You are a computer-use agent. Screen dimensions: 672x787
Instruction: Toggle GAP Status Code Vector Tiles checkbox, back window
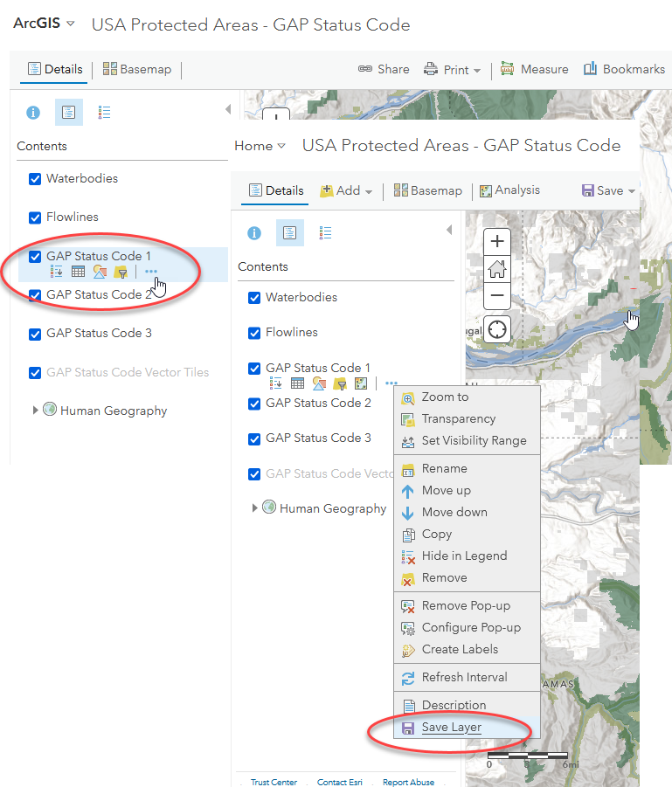35,373
